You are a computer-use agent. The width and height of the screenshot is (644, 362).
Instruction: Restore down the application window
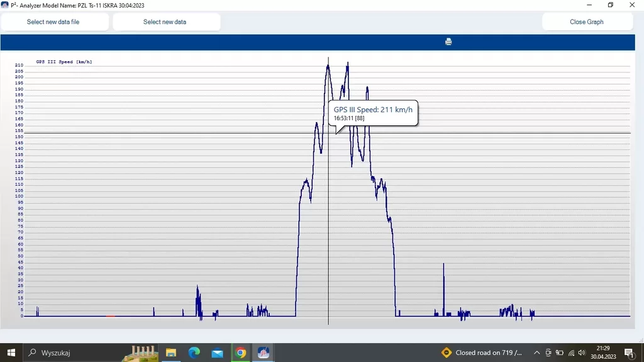[610, 5]
